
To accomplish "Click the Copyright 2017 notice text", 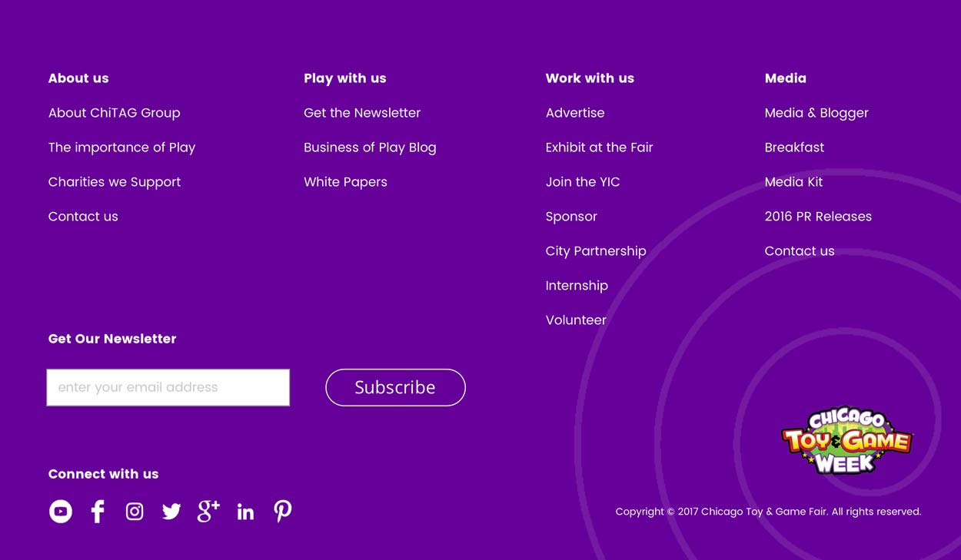I will (x=768, y=512).
